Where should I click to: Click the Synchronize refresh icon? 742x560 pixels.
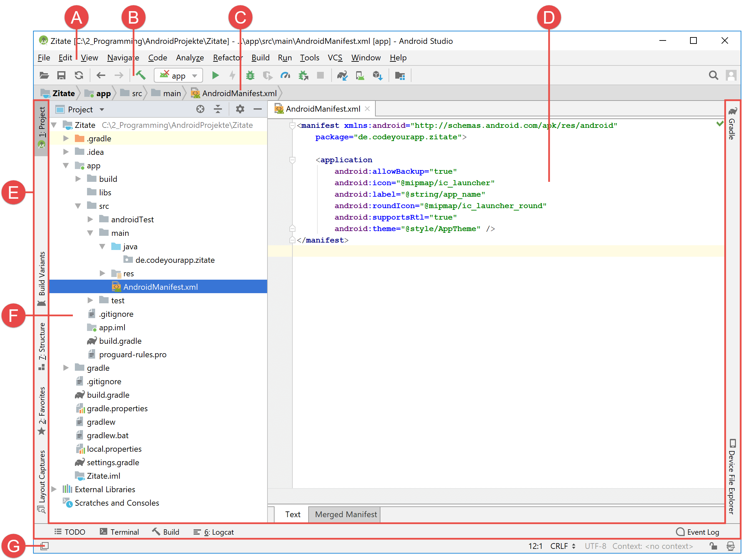click(79, 75)
